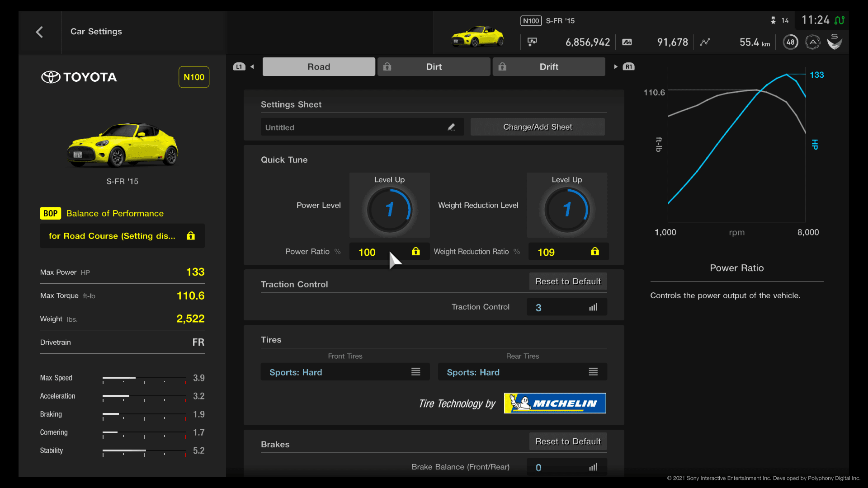This screenshot has height=488, width=868.
Task: Click the Road Course BOP setting button
Action: (x=122, y=236)
